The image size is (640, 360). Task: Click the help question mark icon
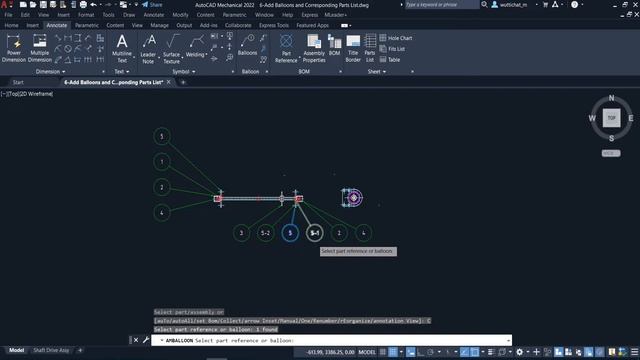[574, 4]
